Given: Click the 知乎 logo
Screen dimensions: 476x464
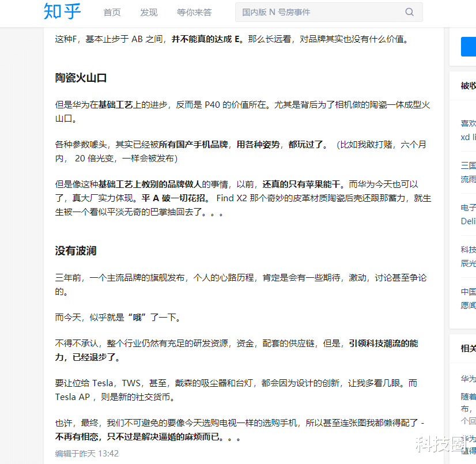Looking at the screenshot, I should (61, 12).
